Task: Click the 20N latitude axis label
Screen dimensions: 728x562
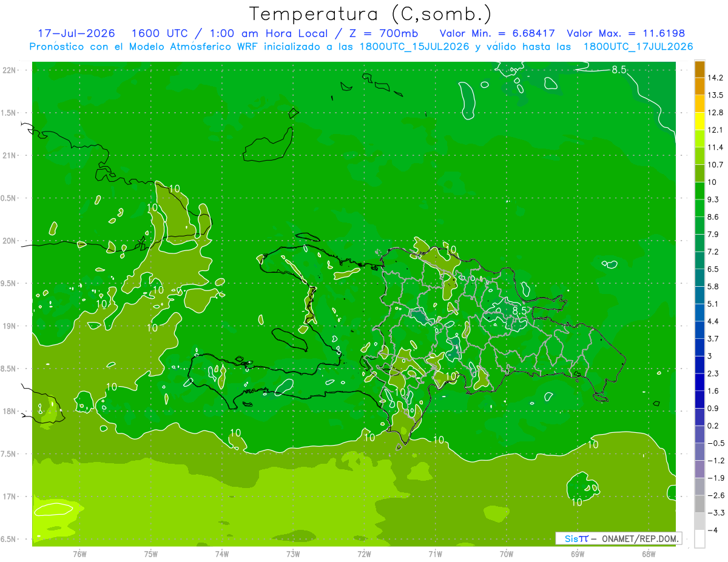Action: click(10, 241)
